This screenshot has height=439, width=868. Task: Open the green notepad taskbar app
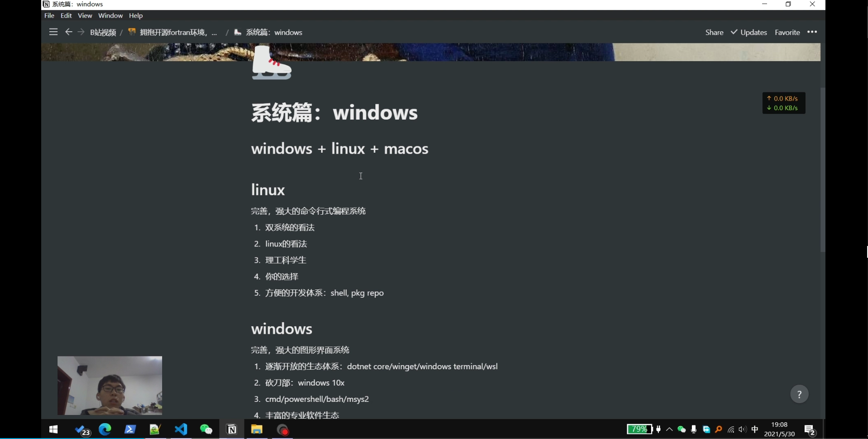155,429
